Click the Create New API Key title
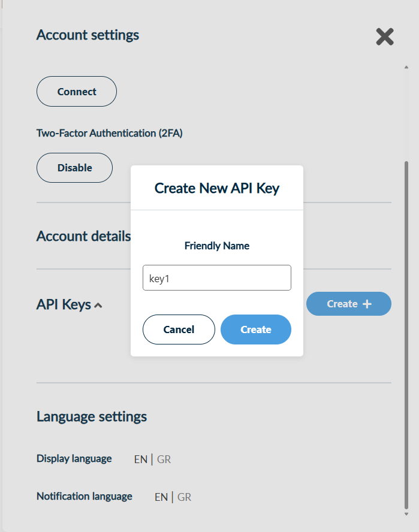The image size is (419, 532). click(x=217, y=188)
